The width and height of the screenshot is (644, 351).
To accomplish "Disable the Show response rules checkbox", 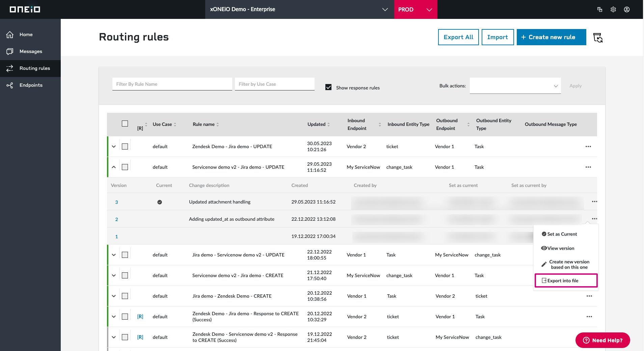I will [328, 87].
